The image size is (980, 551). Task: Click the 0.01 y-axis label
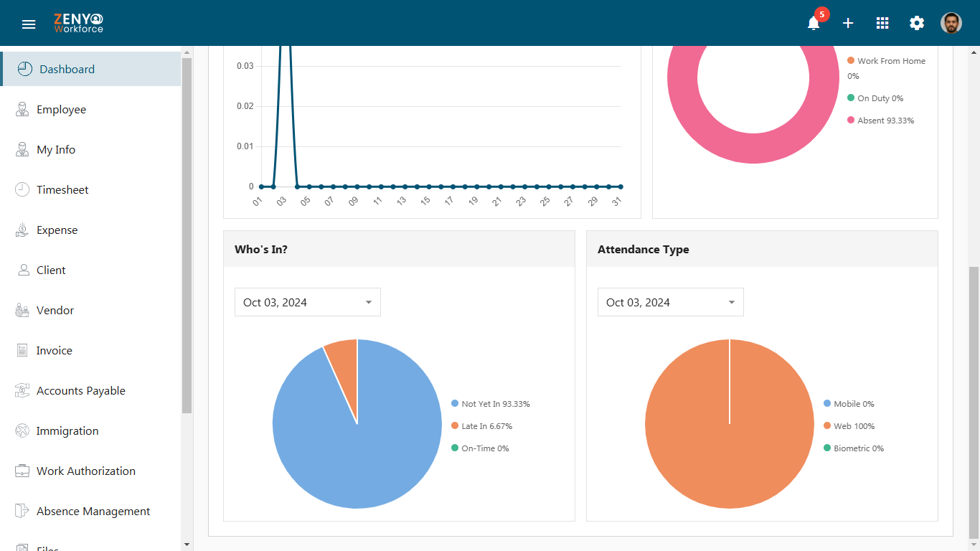pyautogui.click(x=245, y=146)
